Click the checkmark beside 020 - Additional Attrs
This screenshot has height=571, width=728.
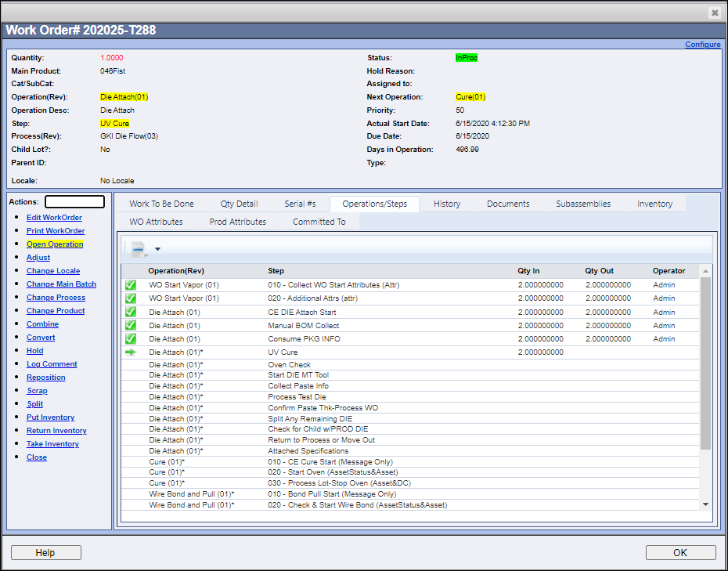[129, 298]
